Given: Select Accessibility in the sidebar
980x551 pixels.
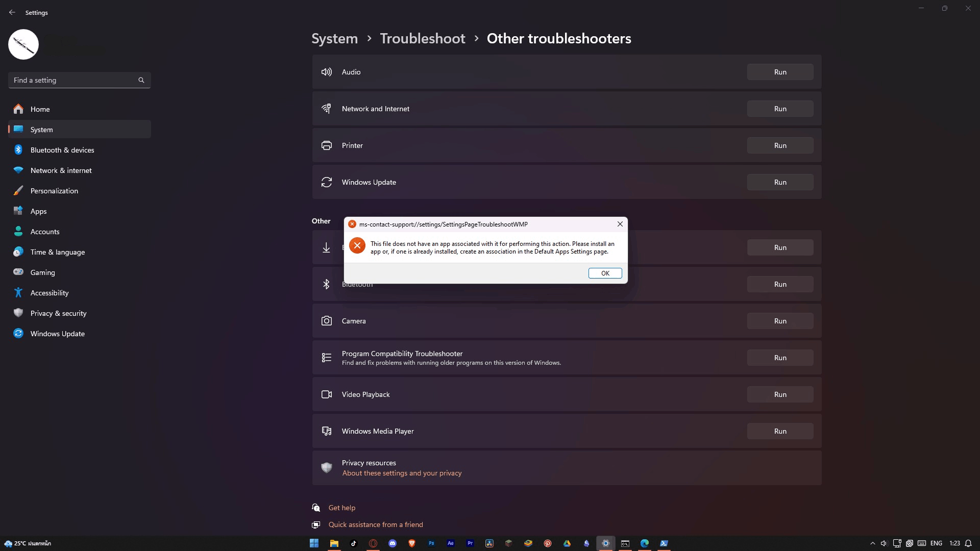Looking at the screenshot, I should (x=50, y=293).
